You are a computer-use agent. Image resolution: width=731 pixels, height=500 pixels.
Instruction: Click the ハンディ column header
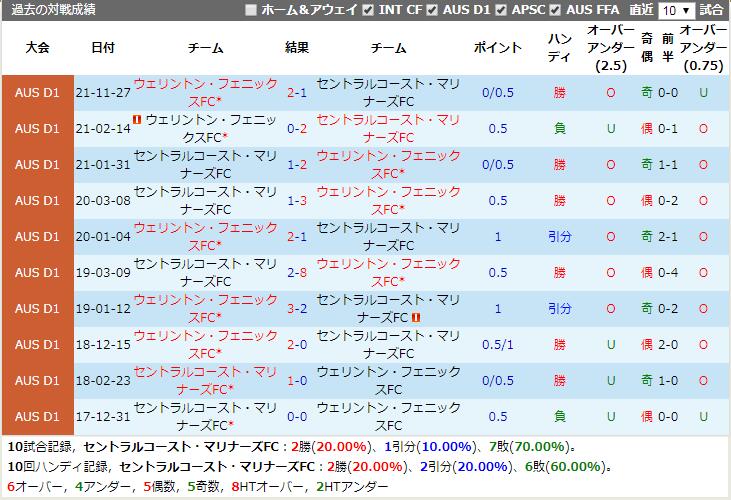[559, 48]
